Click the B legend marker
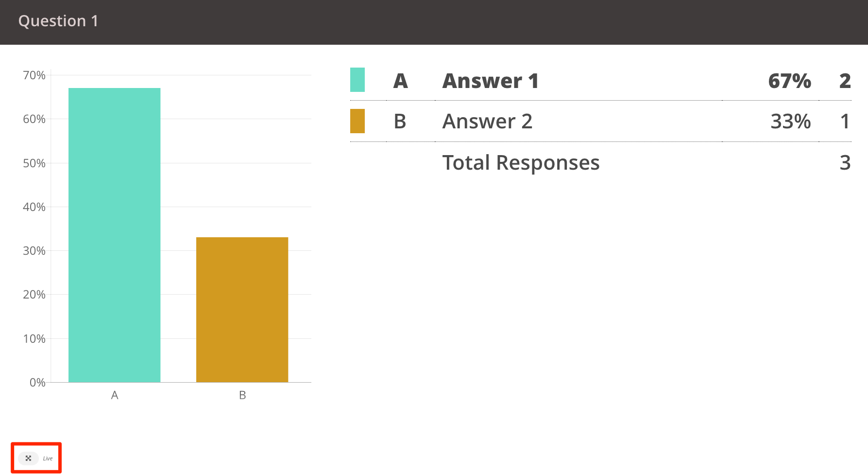The width and height of the screenshot is (868, 475). coord(400,122)
